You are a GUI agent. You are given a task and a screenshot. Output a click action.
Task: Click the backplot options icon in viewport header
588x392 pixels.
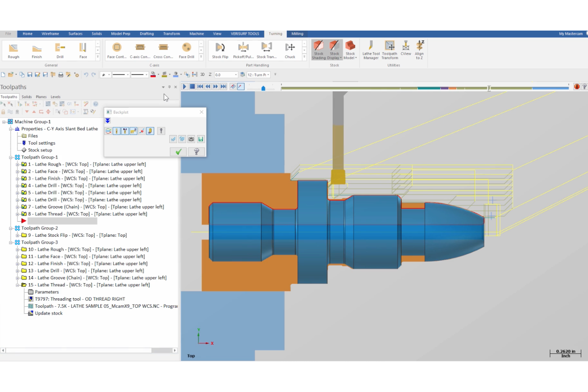point(584,86)
